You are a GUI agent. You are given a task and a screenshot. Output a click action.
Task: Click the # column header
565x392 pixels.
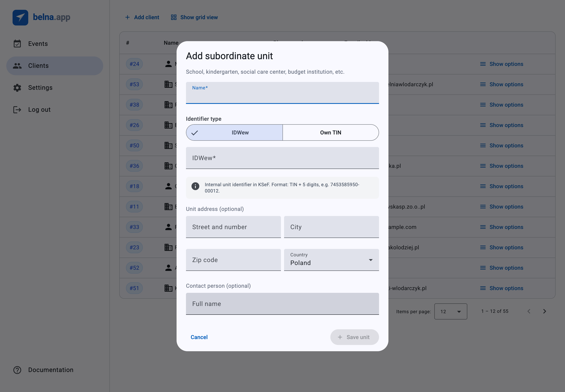click(x=128, y=43)
